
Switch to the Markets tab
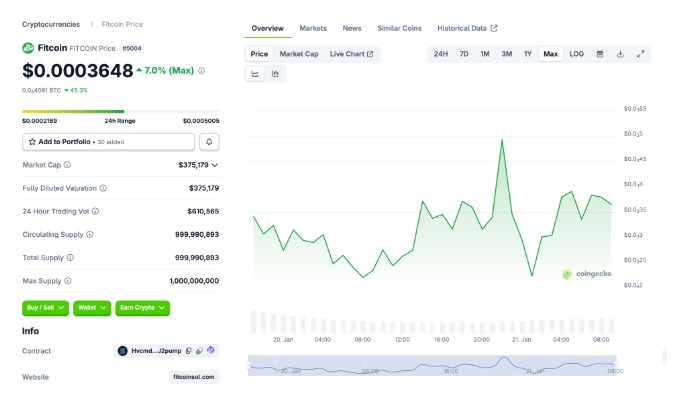coord(313,28)
